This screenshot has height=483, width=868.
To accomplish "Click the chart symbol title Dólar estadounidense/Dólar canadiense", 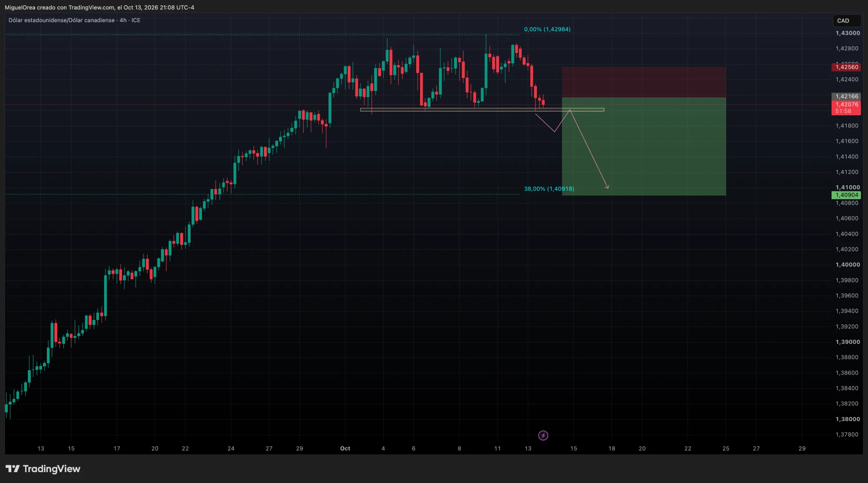I will 62,20.
